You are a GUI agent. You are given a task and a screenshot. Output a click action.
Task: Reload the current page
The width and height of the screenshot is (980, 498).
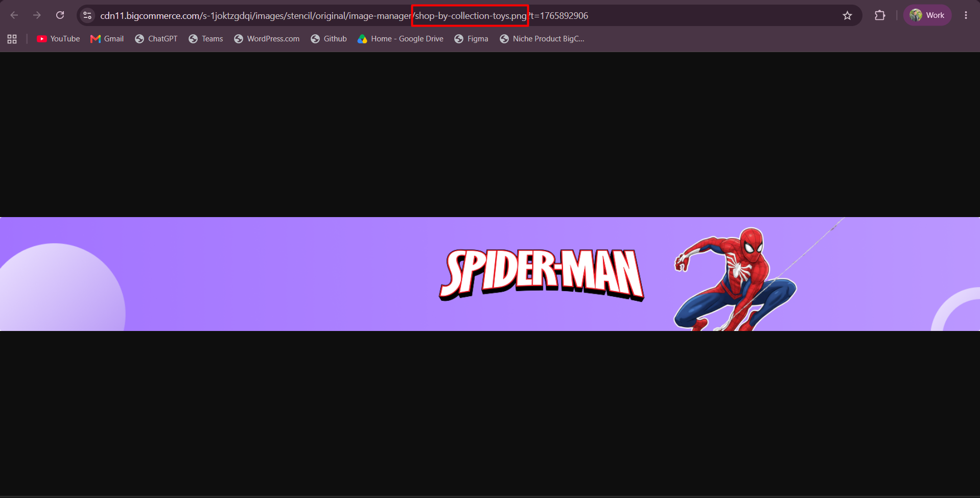tap(60, 15)
